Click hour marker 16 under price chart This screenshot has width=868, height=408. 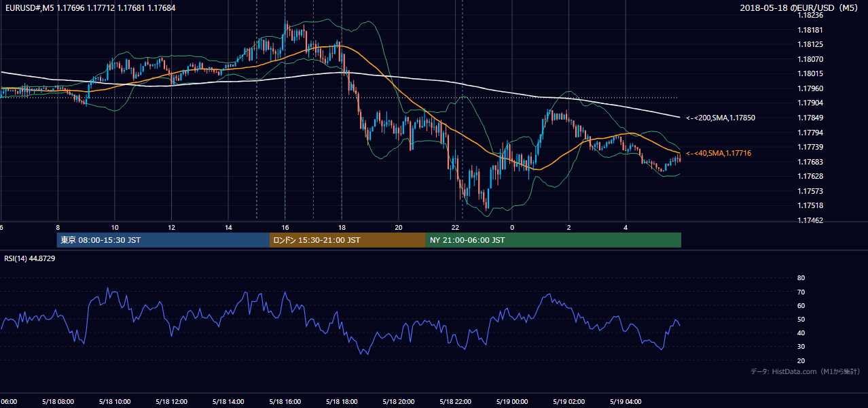click(x=285, y=227)
